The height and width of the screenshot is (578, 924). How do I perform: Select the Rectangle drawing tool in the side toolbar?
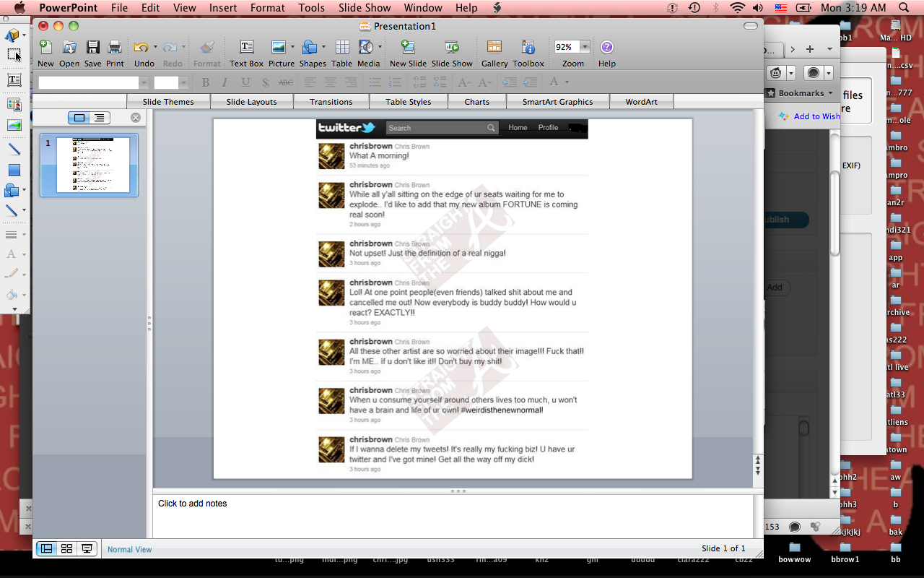(14, 171)
